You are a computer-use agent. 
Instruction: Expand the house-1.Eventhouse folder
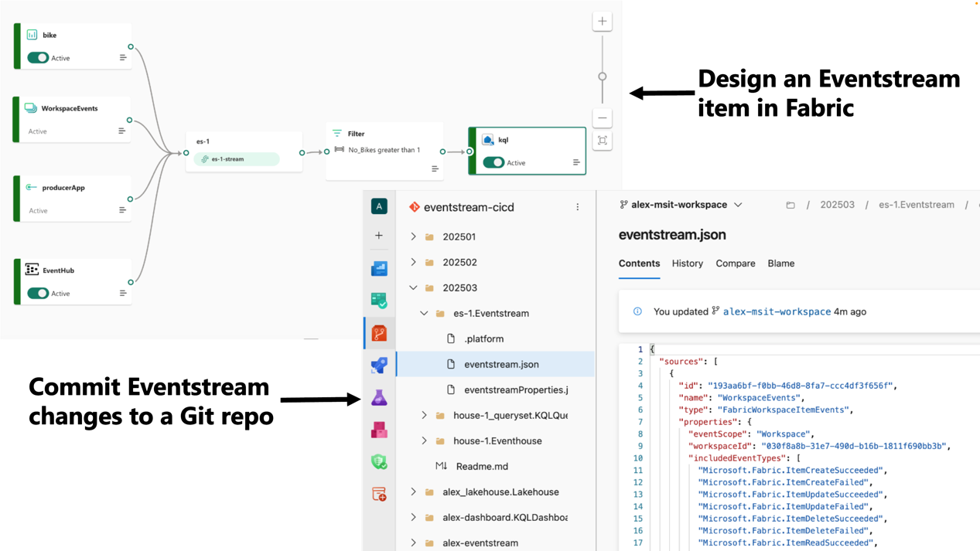pos(424,441)
